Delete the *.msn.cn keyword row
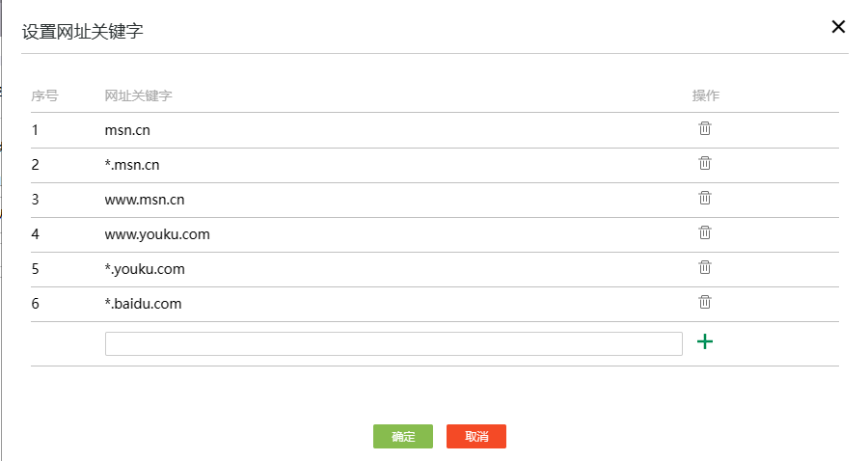The height and width of the screenshot is (461, 868). pyautogui.click(x=705, y=163)
